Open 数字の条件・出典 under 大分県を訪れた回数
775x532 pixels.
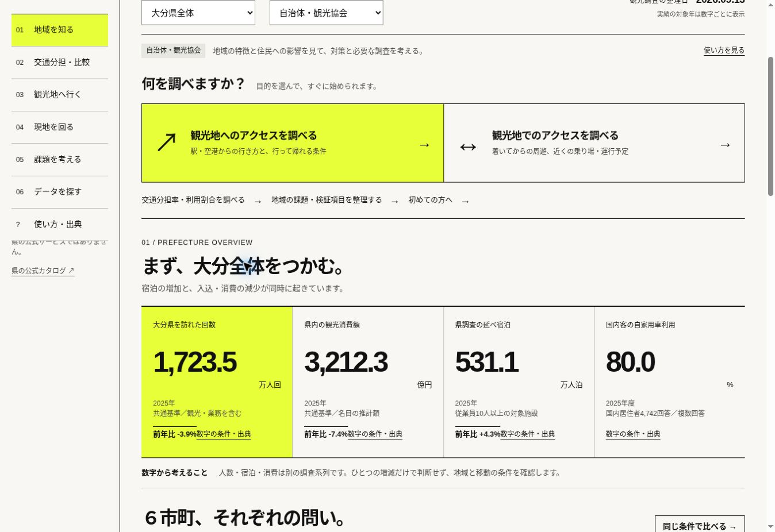coord(224,434)
